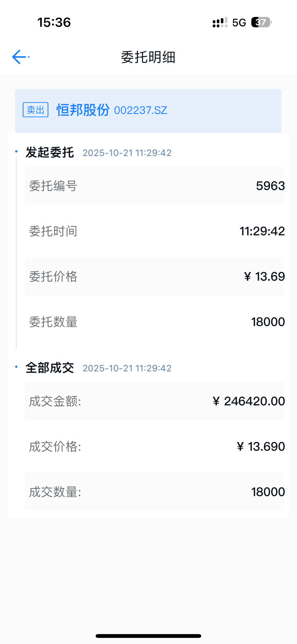This screenshot has height=644, width=297.
Task: Tap the home indicator bar
Action: pos(148,636)
